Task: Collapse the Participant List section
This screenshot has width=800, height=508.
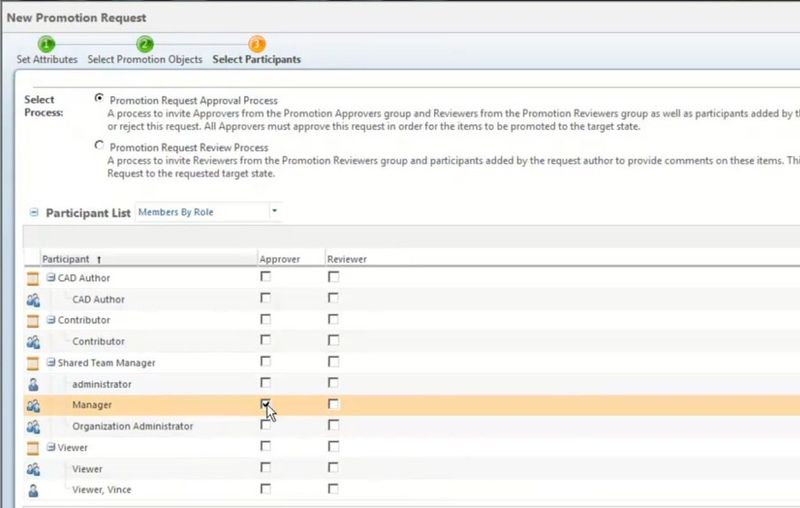Action: 34,212
